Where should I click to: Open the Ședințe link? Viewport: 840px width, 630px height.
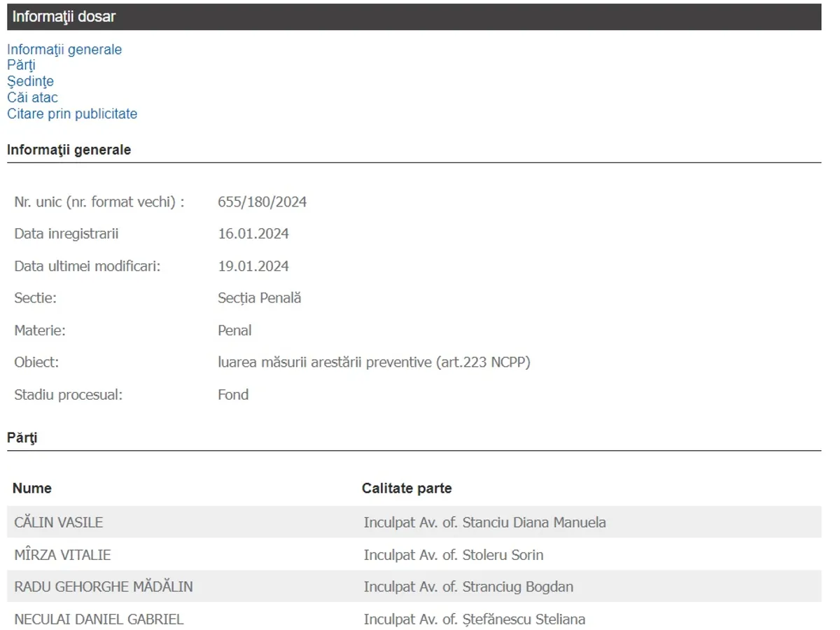click(x=30, y=82)
